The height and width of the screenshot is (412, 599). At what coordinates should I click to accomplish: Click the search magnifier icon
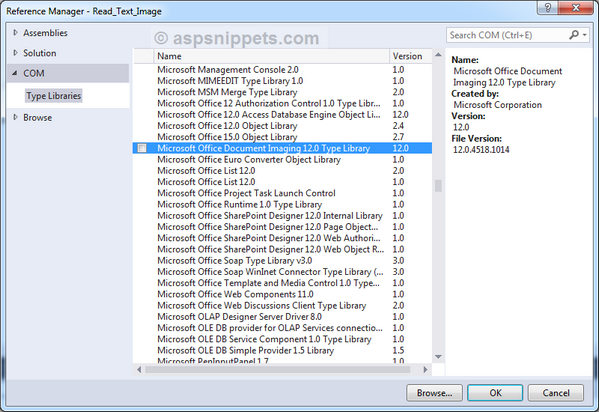pos(573,35)
